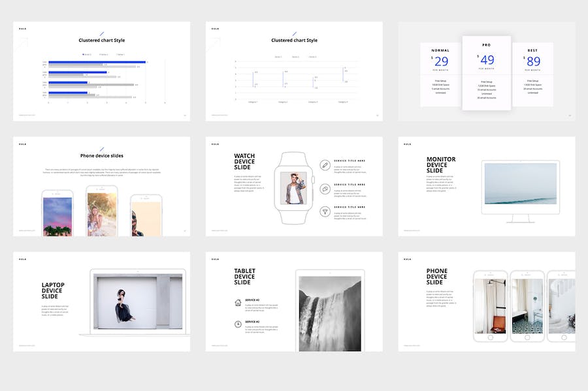Select the Pro $49 pricing card
This screenshot has width=588, height=391.
pyautogui.click(x=487, y=72)
